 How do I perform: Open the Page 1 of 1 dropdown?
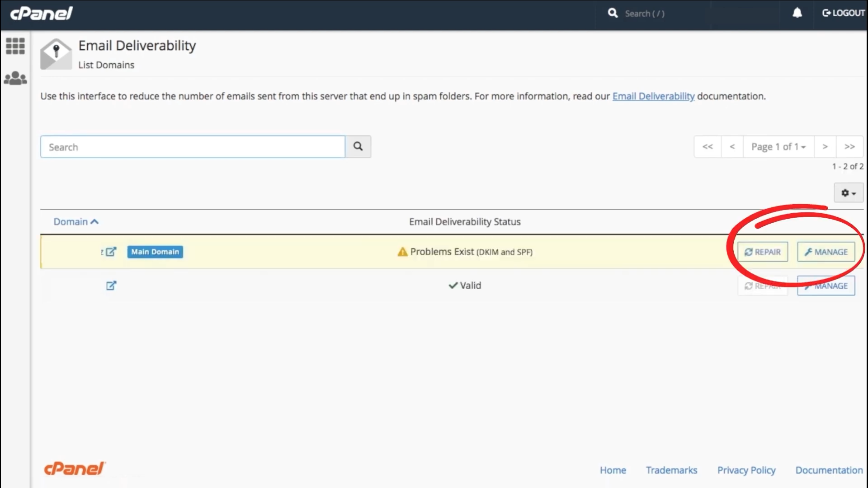click(x=778, y=146)
